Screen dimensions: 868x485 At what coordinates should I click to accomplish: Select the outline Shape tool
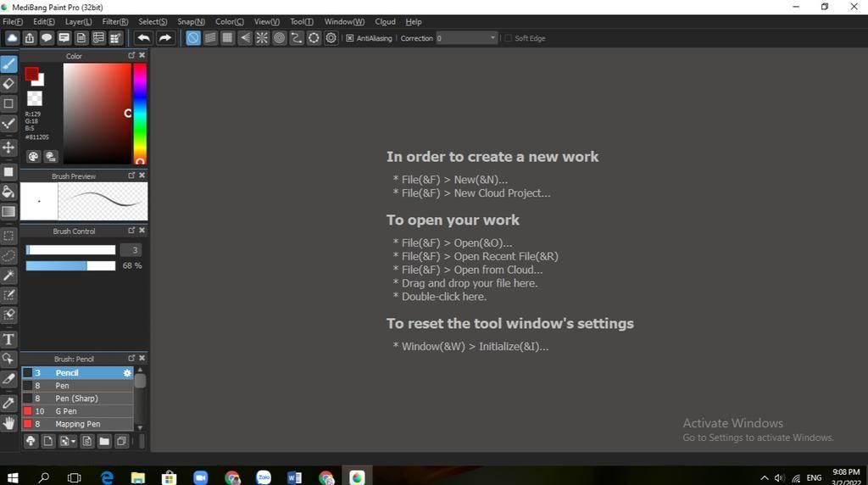(8, 103)
